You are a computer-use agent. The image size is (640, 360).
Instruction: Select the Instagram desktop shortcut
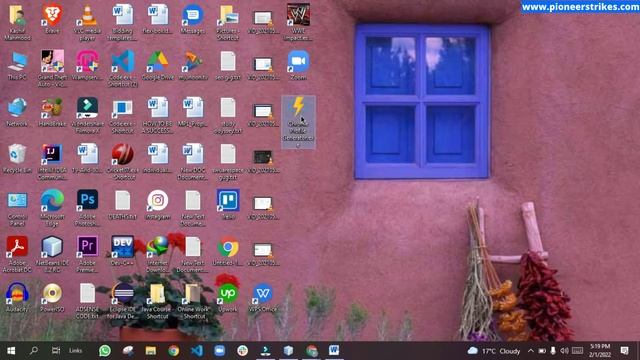point(158,205)
